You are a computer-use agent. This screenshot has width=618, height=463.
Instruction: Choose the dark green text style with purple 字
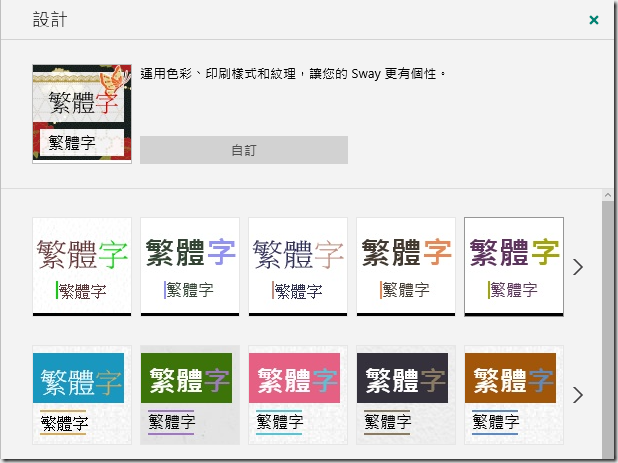(190, 266)
